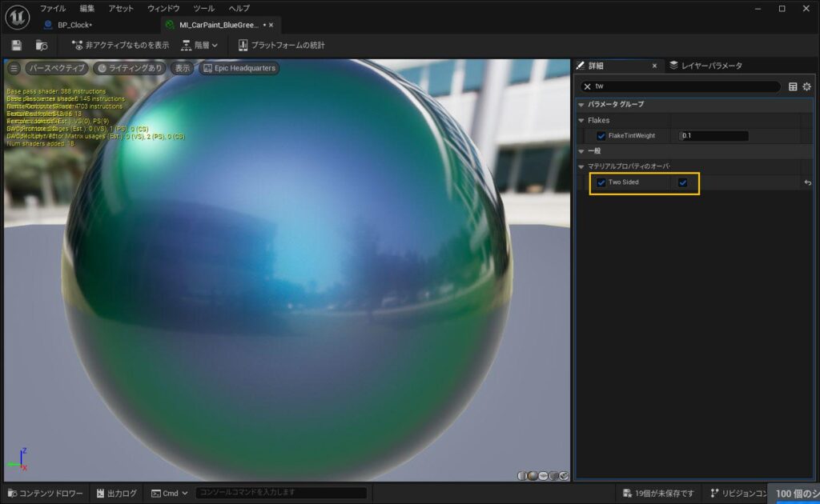
Task: Select the sphere preview mesh icon
Action: click(533, 475)
